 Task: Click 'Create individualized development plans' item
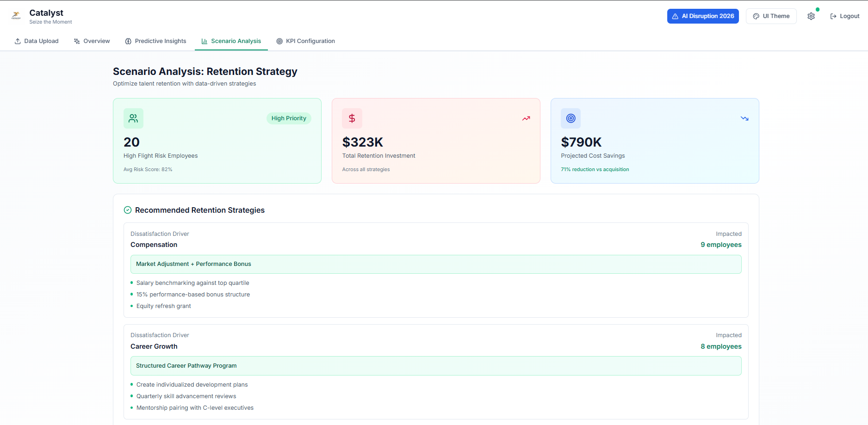point(192,385)
